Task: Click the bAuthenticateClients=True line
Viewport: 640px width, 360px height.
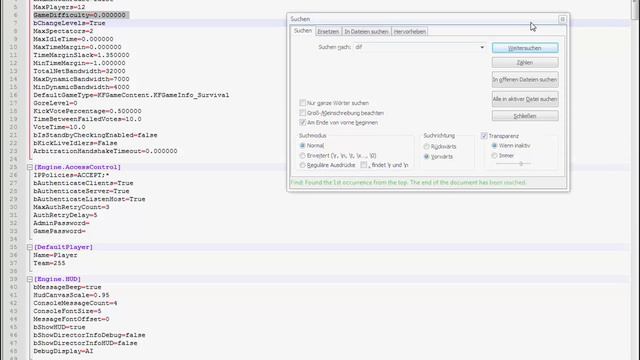Action: (x=83, y=183)
